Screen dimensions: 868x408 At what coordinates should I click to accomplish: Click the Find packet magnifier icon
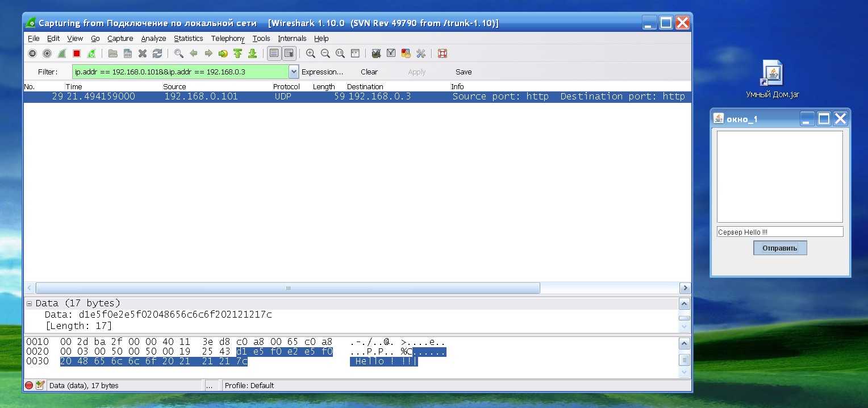tap(178, 53)
